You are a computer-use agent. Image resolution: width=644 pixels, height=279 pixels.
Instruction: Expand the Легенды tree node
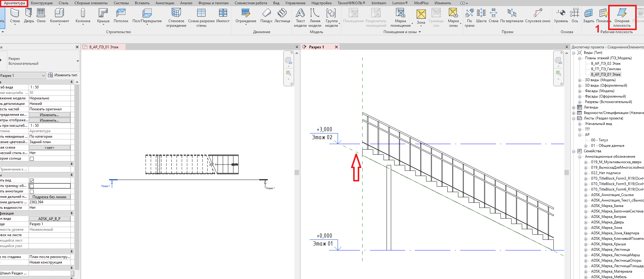click(574, 108)
